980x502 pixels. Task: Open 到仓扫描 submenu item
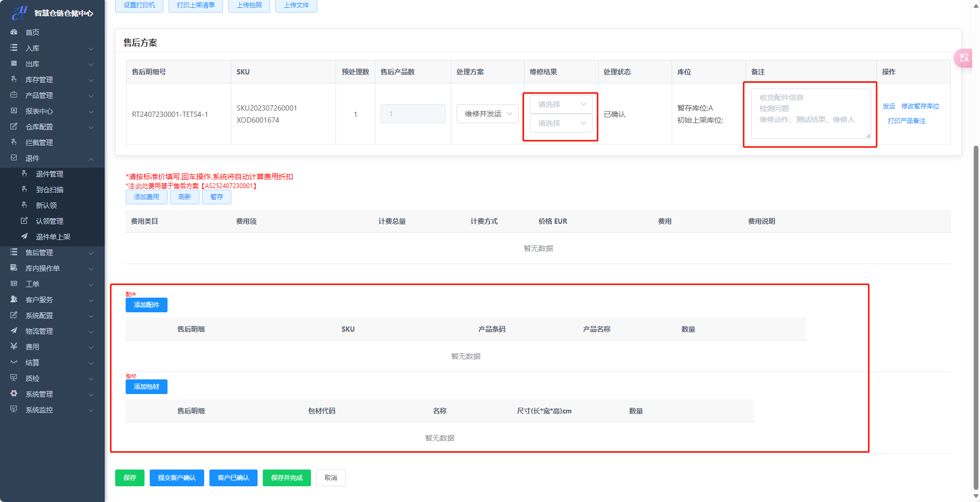pyautogui.click(x=50, y=190)
